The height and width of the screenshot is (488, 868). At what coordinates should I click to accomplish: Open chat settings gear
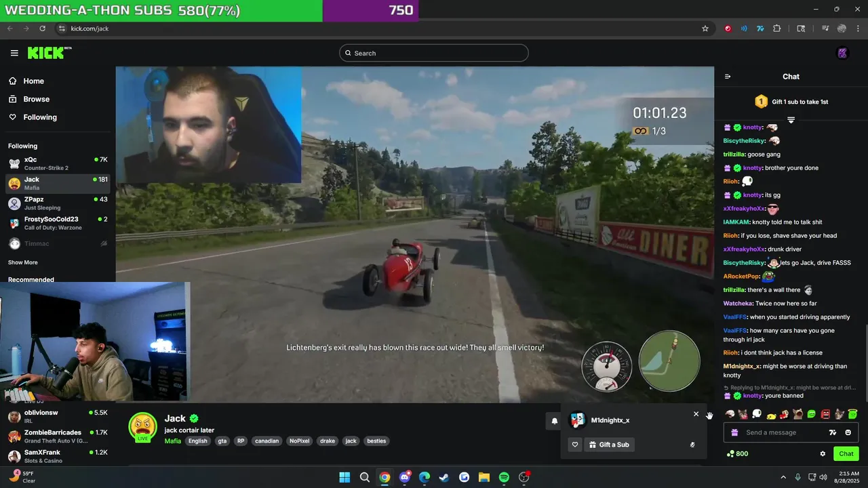(x=823, y=453)
